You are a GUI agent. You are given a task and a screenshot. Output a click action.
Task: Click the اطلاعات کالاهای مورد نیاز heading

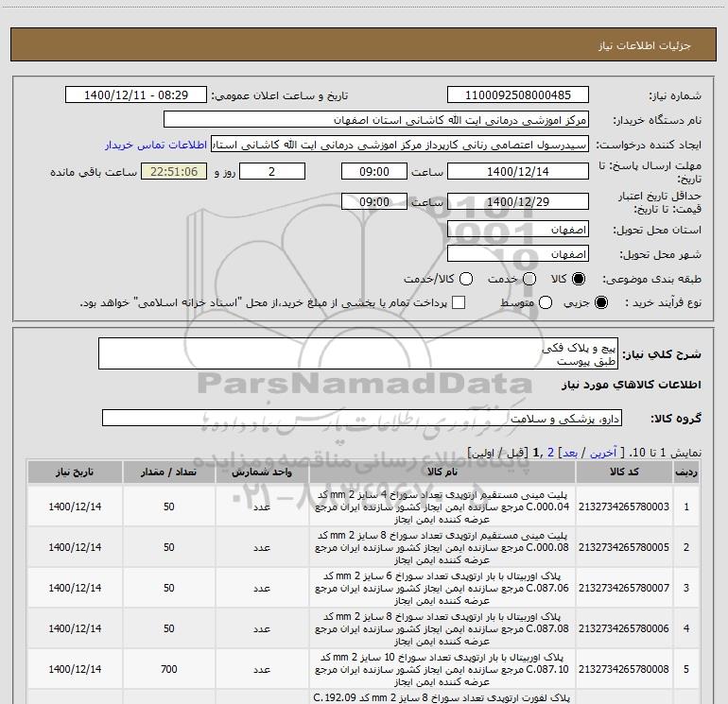click(632, 385)
